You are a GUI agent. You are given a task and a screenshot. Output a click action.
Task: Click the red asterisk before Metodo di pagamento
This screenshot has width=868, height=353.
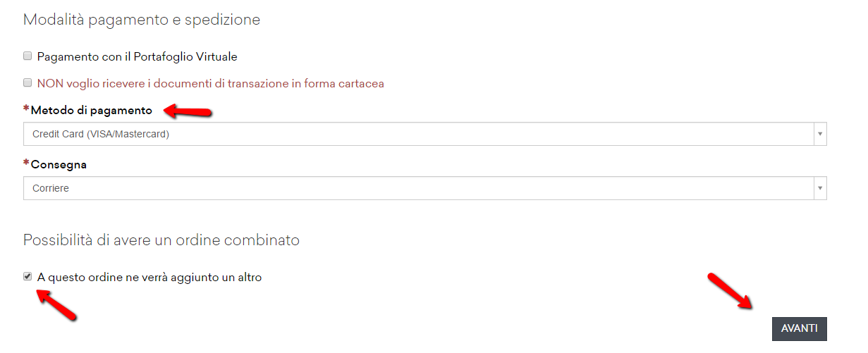click(27, 110)
